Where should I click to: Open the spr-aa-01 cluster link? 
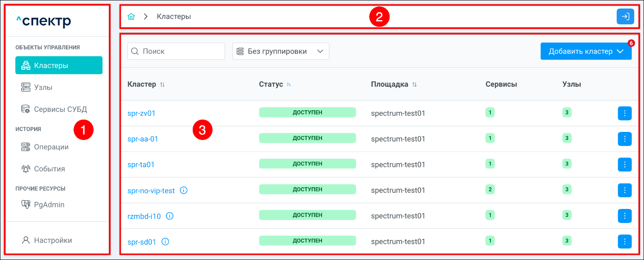click(x=143, y=139)
